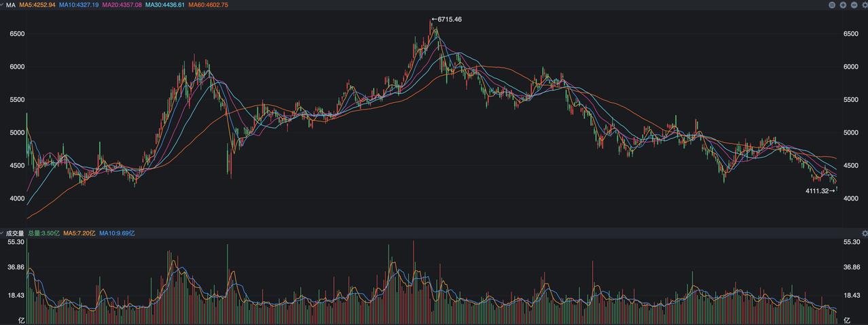Click left volume axis label 36.86
This screenshot has width=868, height=325.
[x=16, y=267]
